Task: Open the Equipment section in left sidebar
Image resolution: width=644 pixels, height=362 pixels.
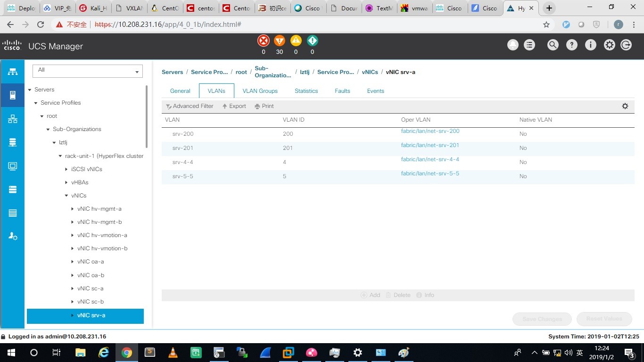Action: click(13, 72)
